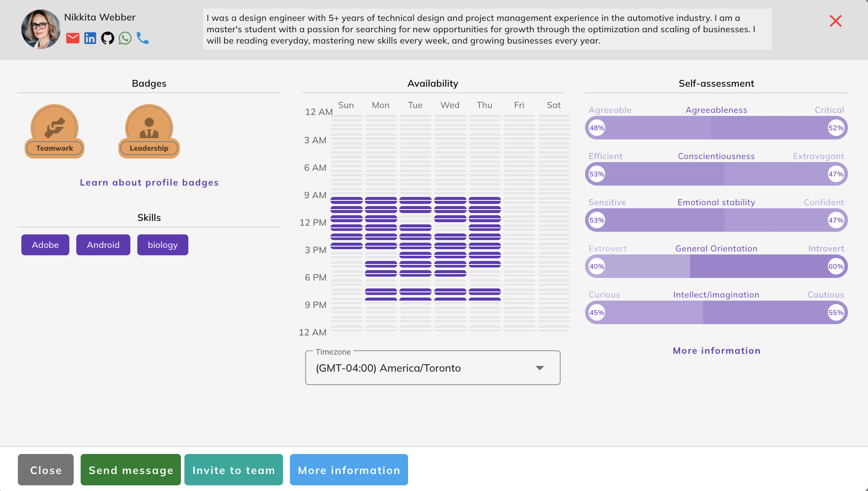Select the Adobe skill tag
This screenshot has height=491, width=868.
click(x=45, y=245)
